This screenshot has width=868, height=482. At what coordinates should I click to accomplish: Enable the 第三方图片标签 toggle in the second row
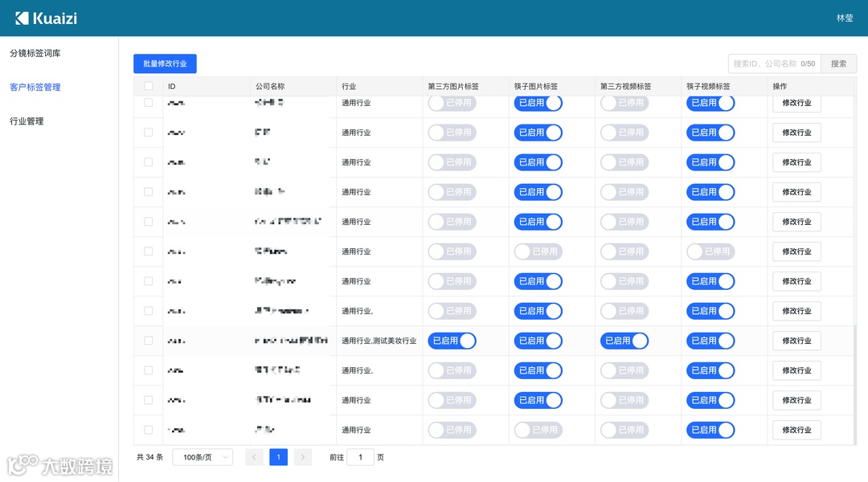452,133
